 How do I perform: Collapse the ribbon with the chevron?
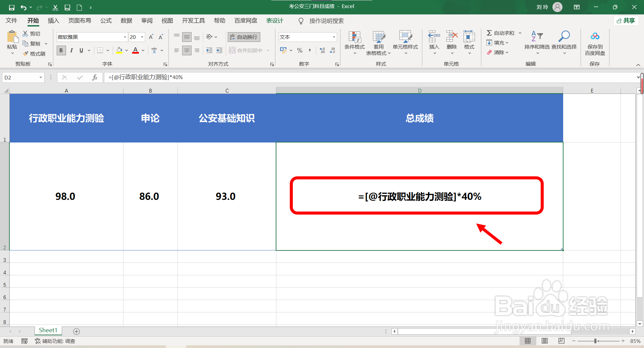pyautogui.click(x=638, y=65)
